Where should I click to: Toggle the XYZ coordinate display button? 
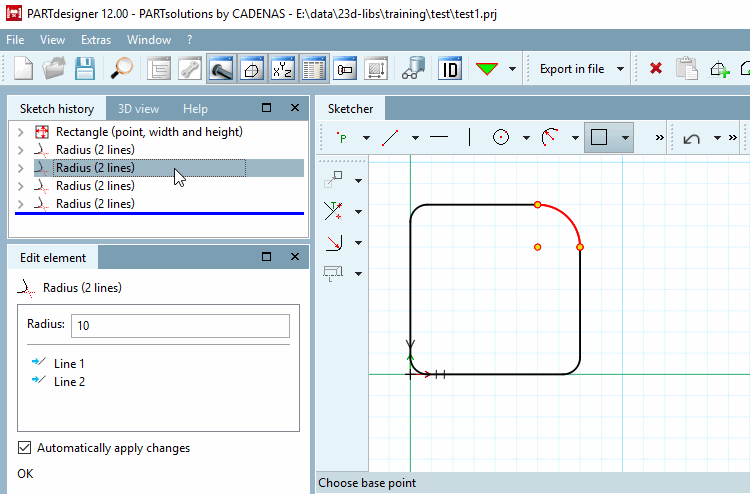[283, 69]
